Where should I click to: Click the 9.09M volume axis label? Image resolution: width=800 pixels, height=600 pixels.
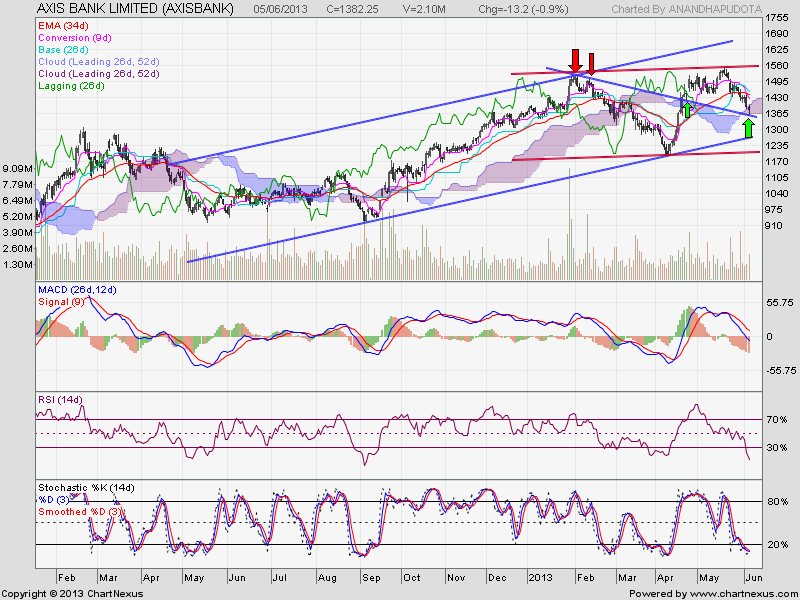(18, 168)
